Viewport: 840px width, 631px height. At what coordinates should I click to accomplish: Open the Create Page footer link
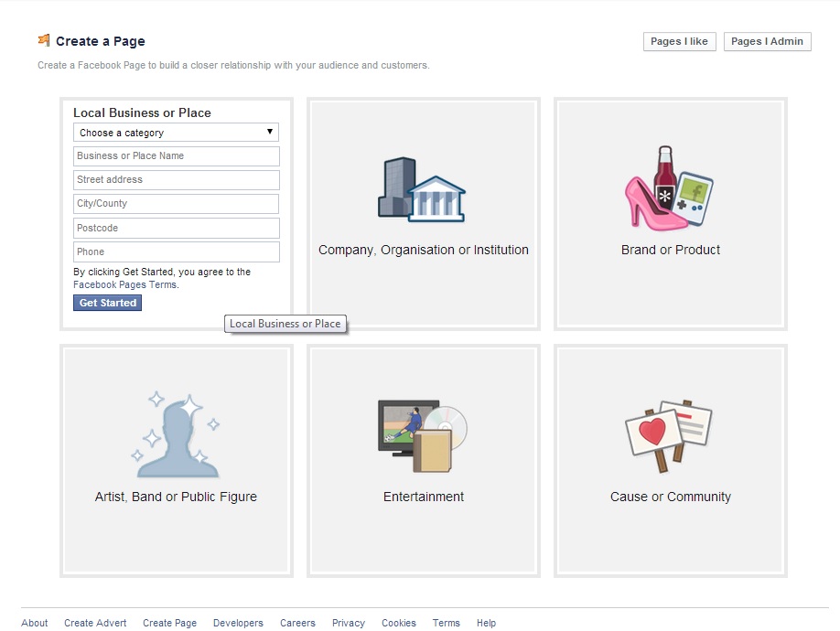click(170, 623)
